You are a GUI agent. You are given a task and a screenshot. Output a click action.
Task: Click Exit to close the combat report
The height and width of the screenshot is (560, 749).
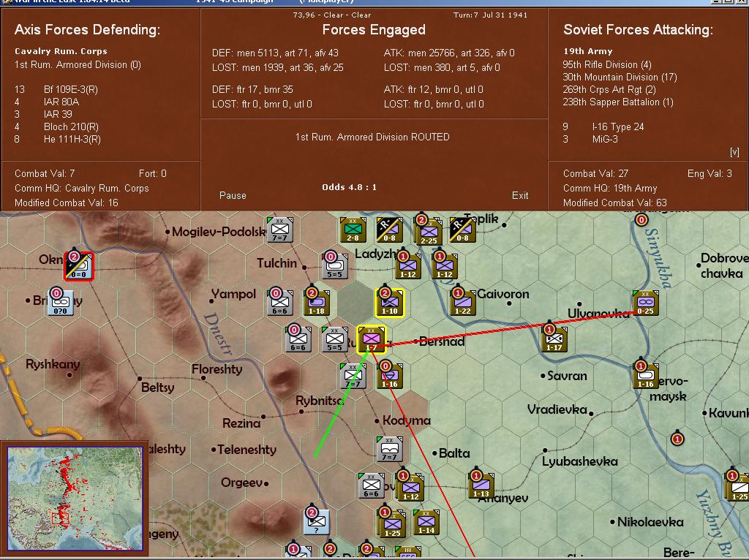(520, 195)
